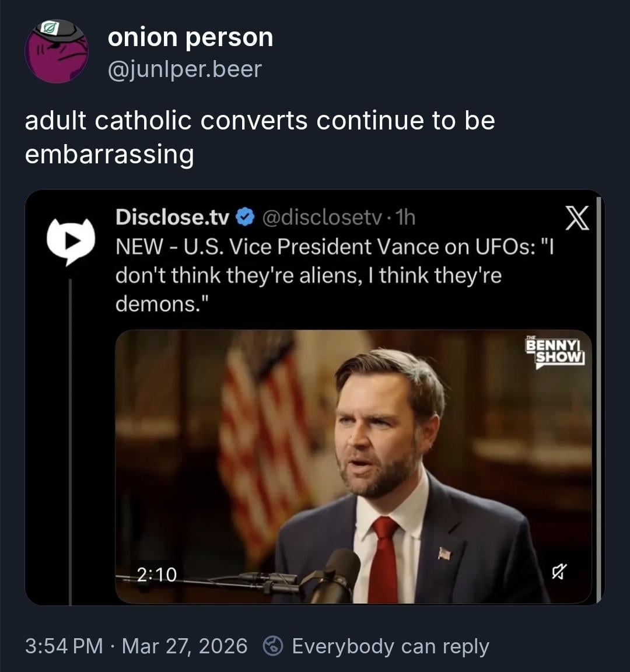630x672 pixels.
Task: Open the 3:54 PM post timestamp
Action: click(64, 646)
